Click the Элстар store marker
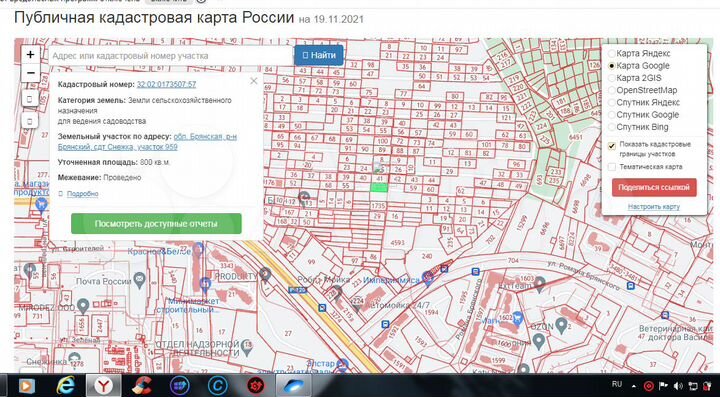The height and width of the screenshot is (397, 720). point(342,365)
